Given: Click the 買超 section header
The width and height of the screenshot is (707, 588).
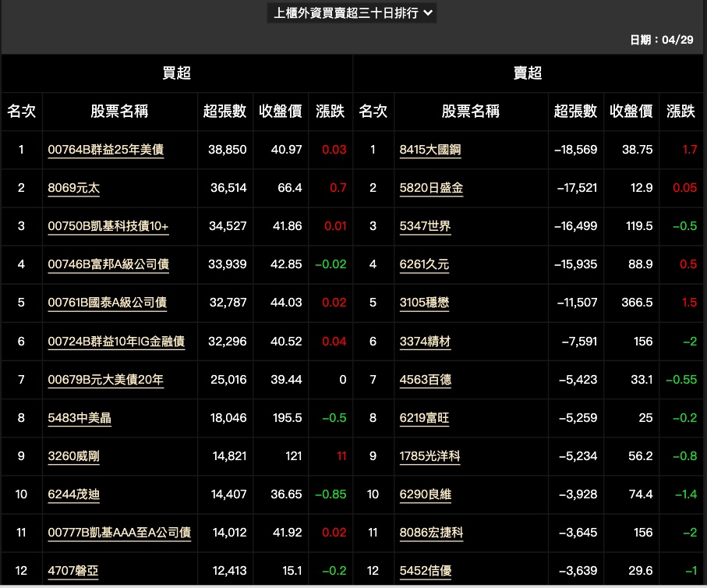Looking at the screenshot, I should (x=177, y=73).
